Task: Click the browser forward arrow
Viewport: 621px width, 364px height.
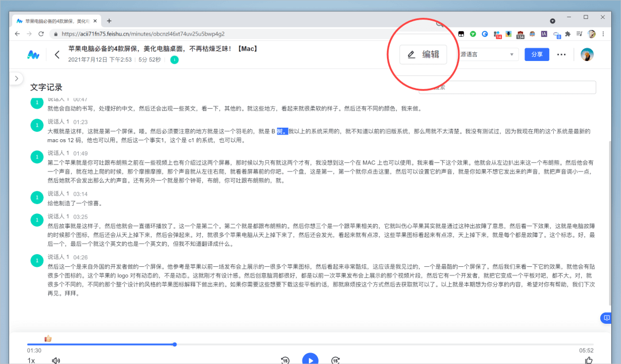Action: point(29,34)
